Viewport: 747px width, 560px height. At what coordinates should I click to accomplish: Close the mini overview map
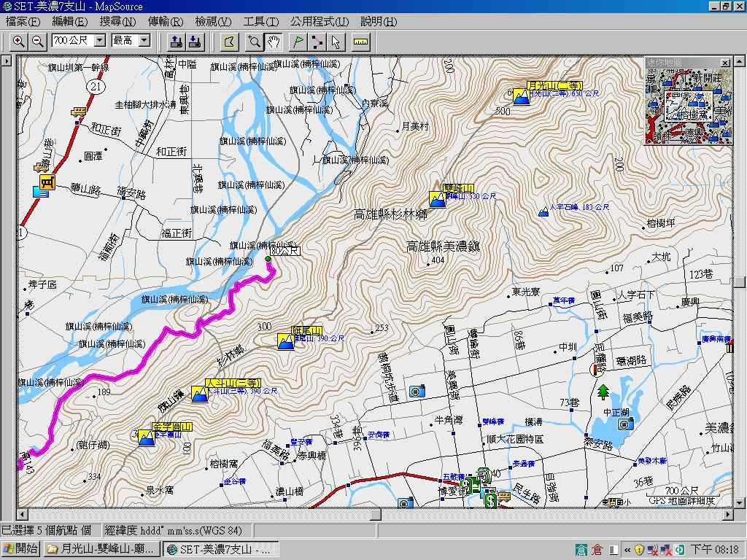click(725, 63)
